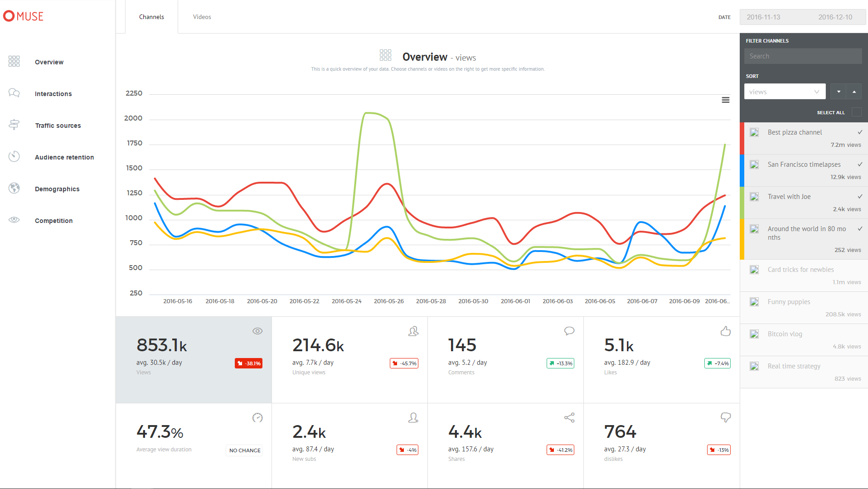
Task: Click the Interactions speech bubbles icon
Action: (14, 93)
